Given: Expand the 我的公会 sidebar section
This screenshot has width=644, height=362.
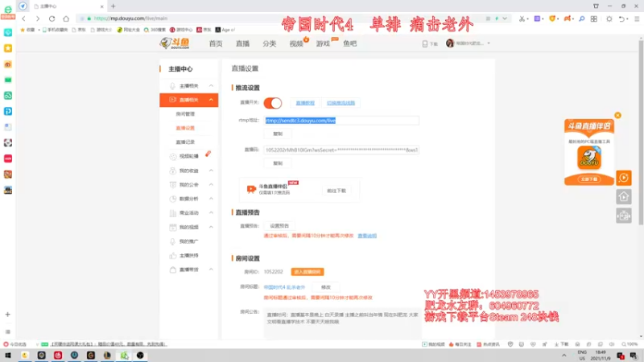Looking at the screenshot, I should point(211,185).
